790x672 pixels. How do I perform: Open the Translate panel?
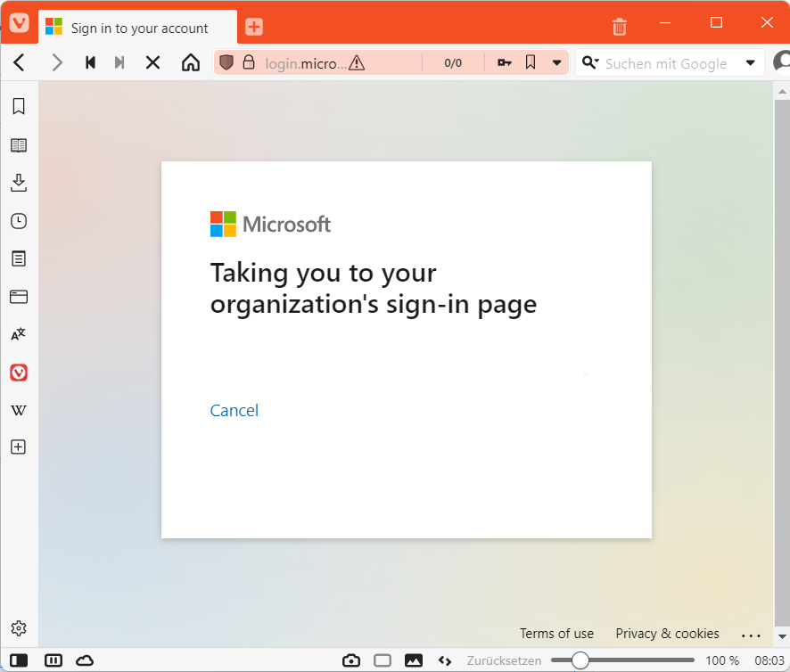click(19, 334)
